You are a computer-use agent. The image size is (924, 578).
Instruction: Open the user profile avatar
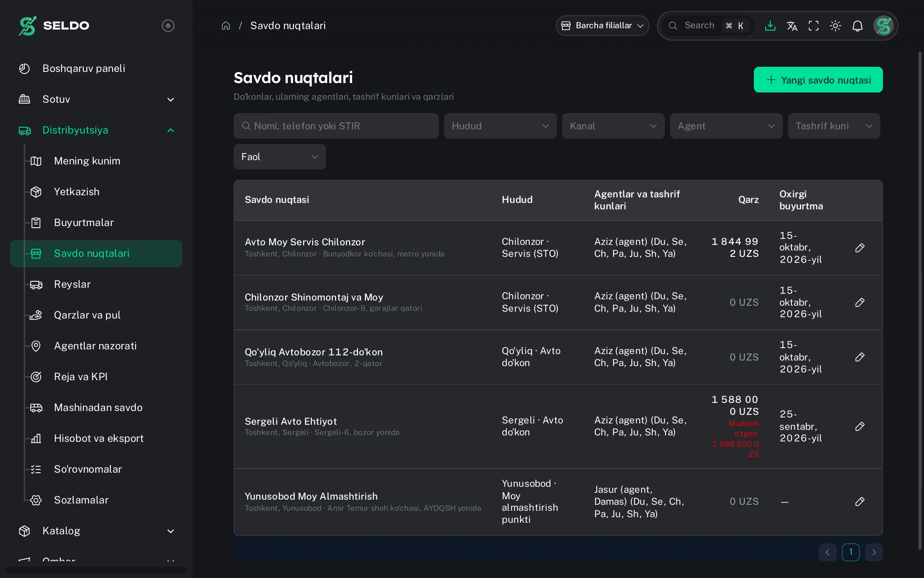(x=883, y=26)
